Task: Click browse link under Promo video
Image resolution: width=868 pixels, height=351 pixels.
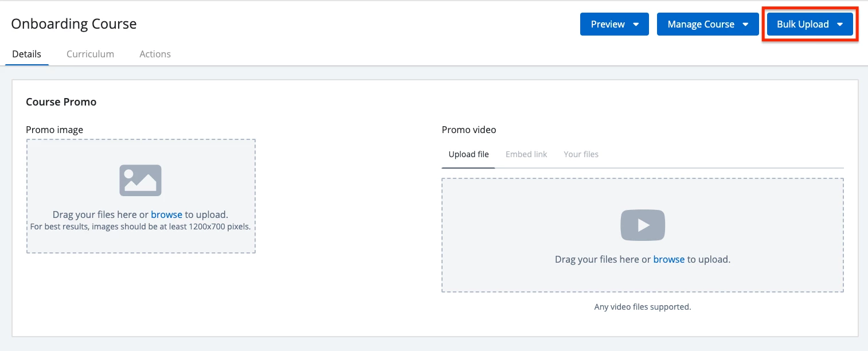Action: click(x=668, y=259)
